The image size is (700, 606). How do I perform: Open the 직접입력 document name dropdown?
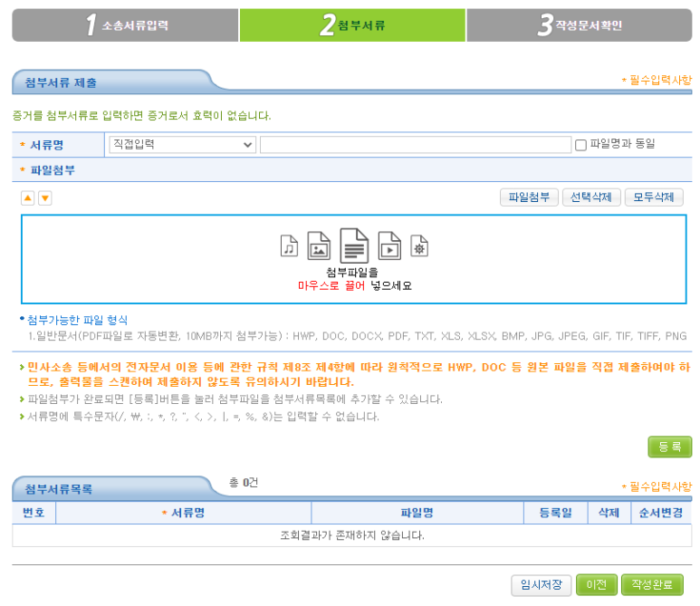click(x=182, y=145)
